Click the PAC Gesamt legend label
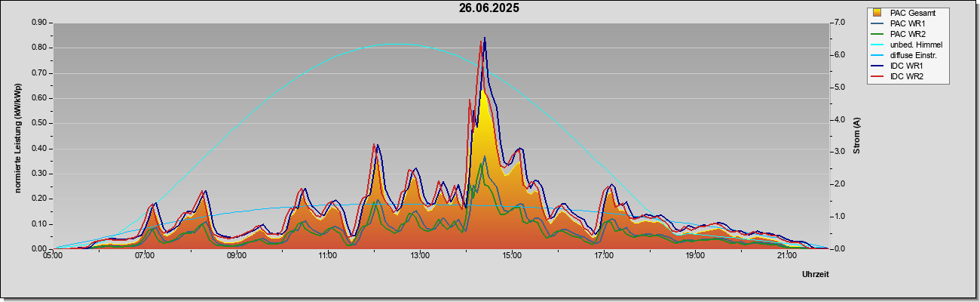Image resolution: width=980 pixels, height=302 pixels. point(914,13)
